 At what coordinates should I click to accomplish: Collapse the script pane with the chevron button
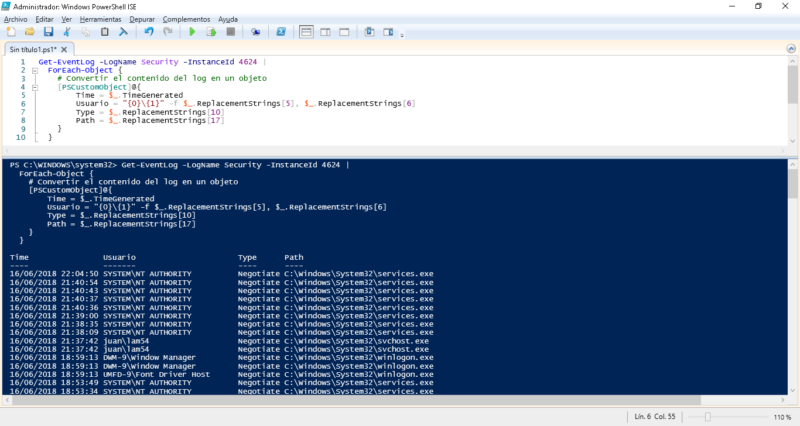point(790,49)
